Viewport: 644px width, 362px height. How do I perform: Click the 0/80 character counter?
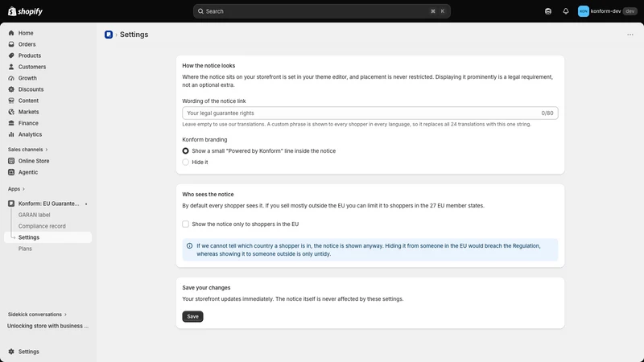pos(547,113)
